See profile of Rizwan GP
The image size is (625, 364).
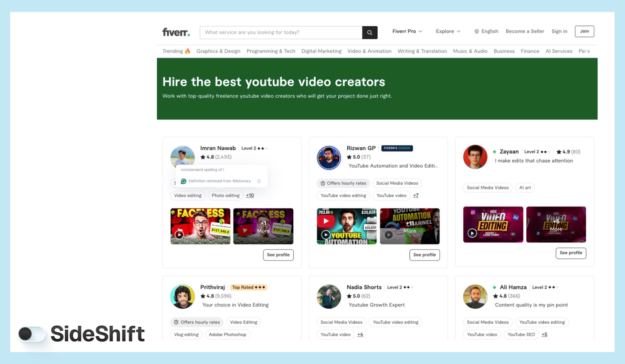pos(425,255)
